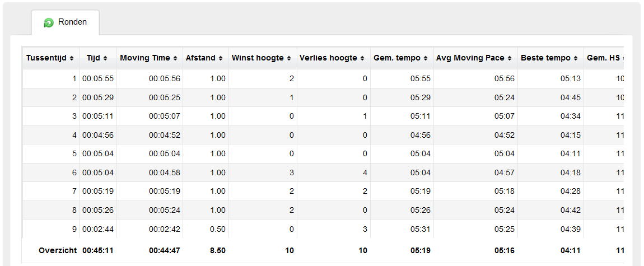Select lap 1 row time 00:05:55
The width and height of the screenshot is (644, 266).
pyautogui.click(x=98, y=79)
